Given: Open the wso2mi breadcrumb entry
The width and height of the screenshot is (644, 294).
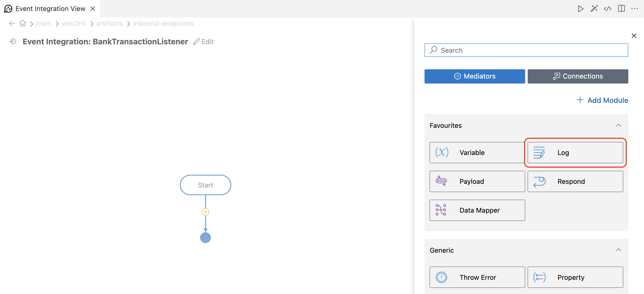Looking at the screenshot, I should (x=74, y=23).
